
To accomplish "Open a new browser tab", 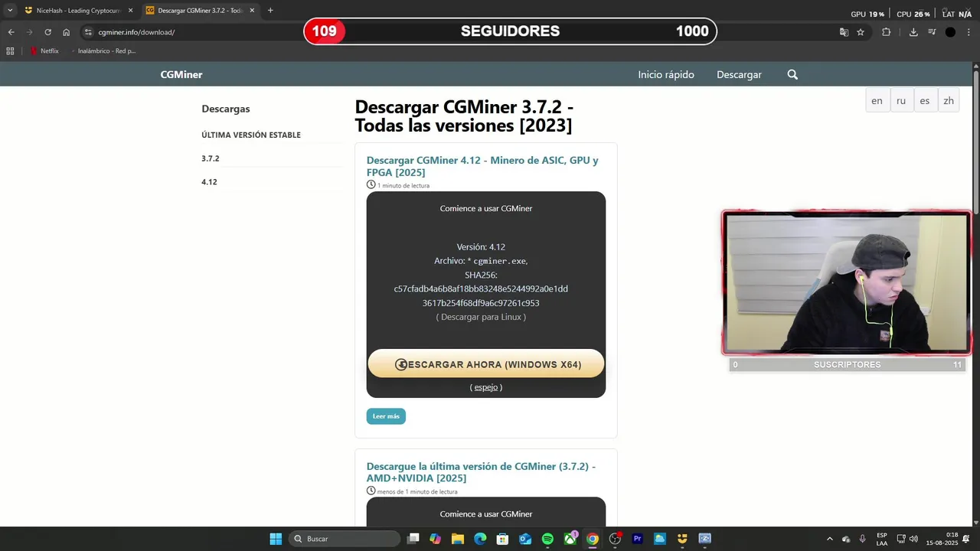I will click(x=270, y=11).
